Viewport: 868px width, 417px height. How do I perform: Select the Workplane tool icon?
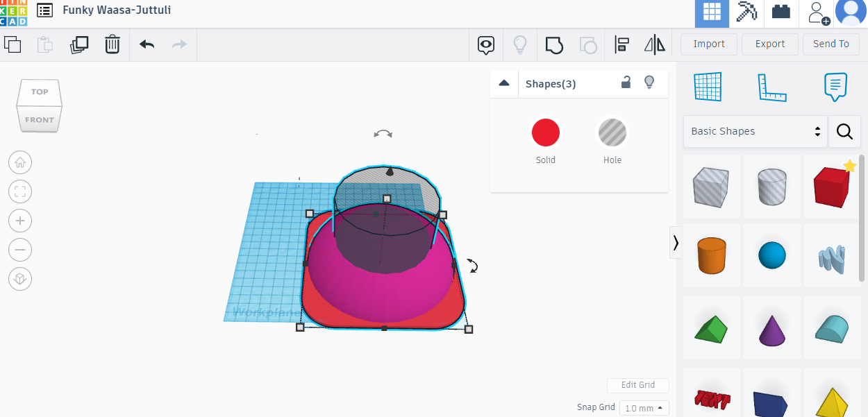(708, 87)
